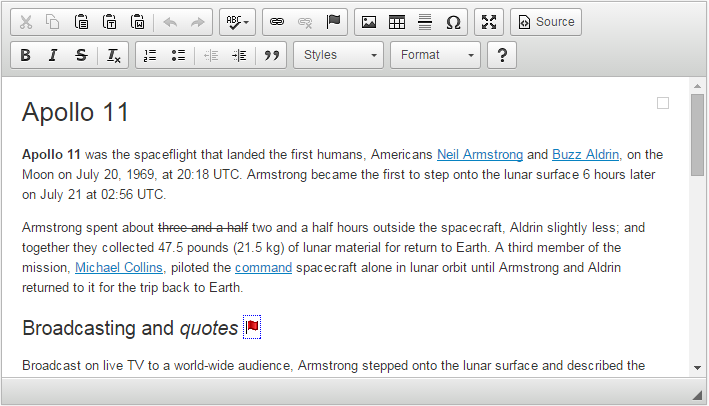The width and height of the screenshot is (709, 406).
Task: Click the Remove Format icon
Action: 113,55
